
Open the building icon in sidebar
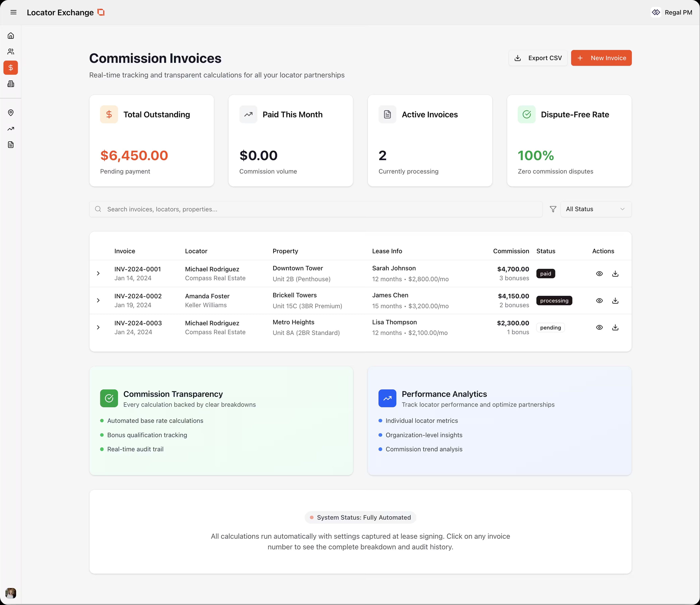point(11,84)
